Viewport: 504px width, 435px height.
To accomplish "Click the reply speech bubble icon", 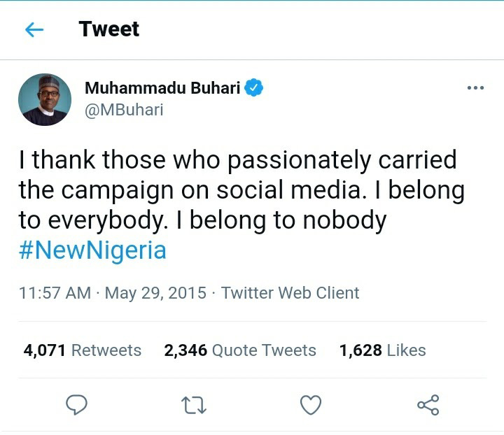I will (76, 404).
